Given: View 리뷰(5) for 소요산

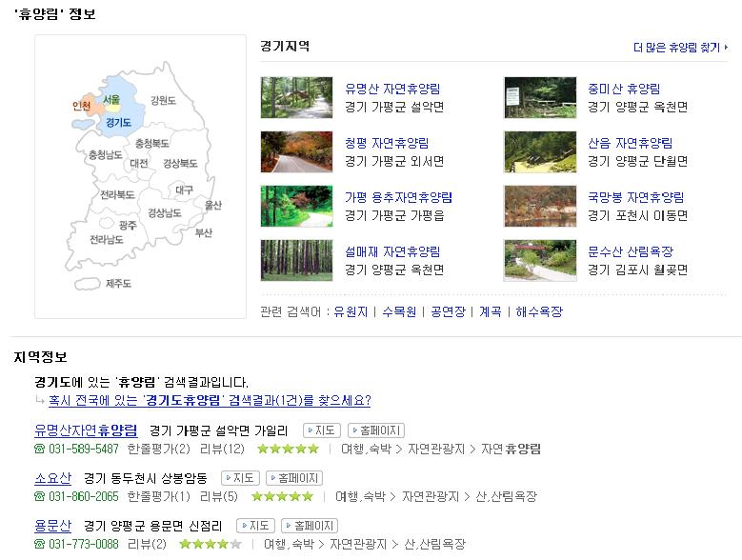Looking at the screenshot, I should pyautogui.click(x=219, y=496).
